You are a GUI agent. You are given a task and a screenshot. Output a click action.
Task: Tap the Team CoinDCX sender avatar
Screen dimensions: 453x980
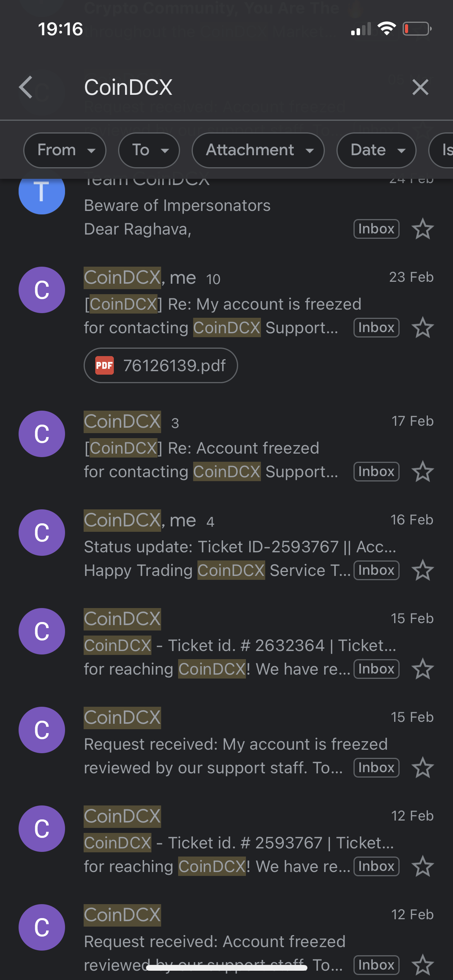coord(42,192)
